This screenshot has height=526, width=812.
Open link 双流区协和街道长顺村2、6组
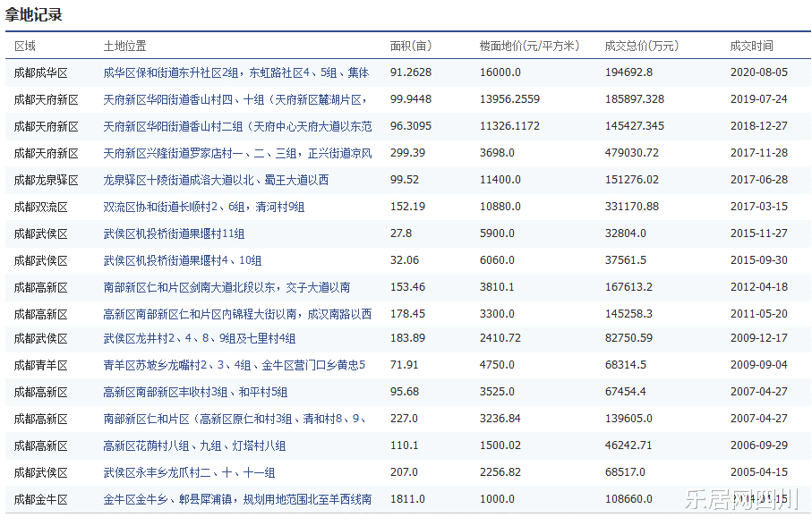pyautogui.click(x=204, y=208)
